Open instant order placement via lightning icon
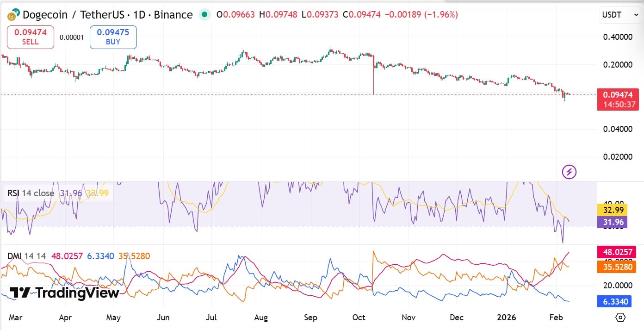Viewport: 644px width, 330px height. pyautogui.click(x=569, y=172)
